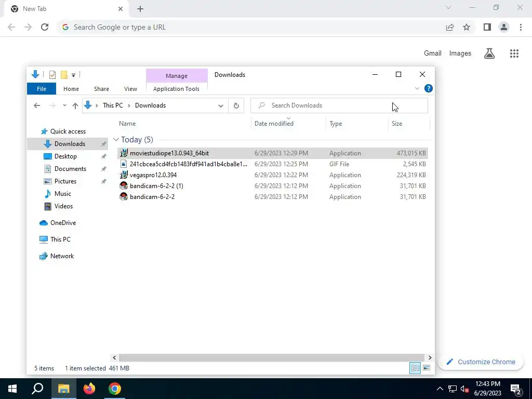Screen dimensions: 532x399
Task: Open the Gmail link
Action: pos(433,54)
